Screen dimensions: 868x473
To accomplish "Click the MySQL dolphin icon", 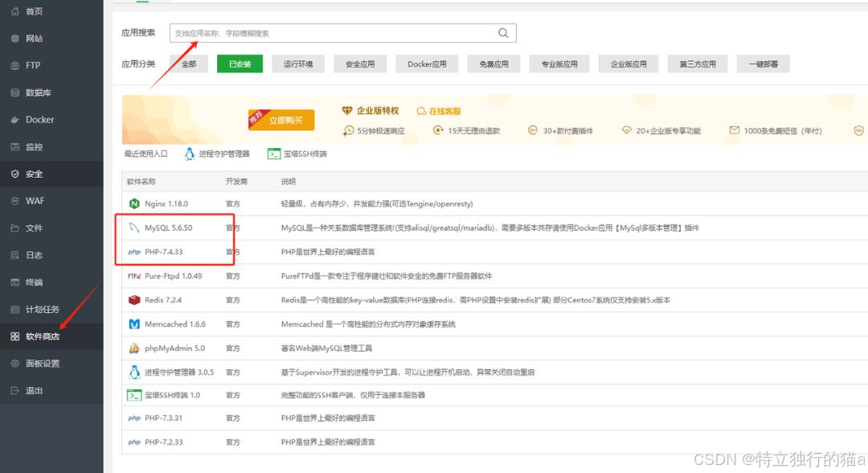I will pyautogui.click(x=134, y=228).
